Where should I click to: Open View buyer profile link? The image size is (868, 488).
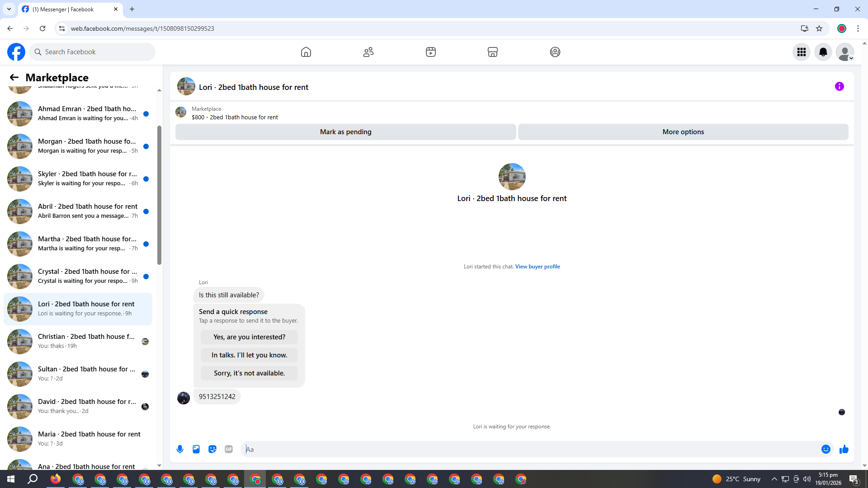538,267
